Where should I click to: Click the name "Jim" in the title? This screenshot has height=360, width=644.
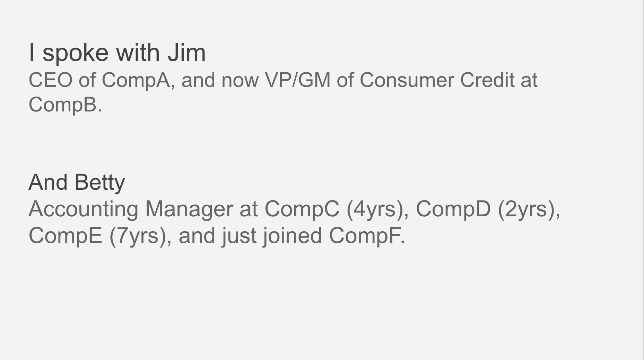(186, 53)
